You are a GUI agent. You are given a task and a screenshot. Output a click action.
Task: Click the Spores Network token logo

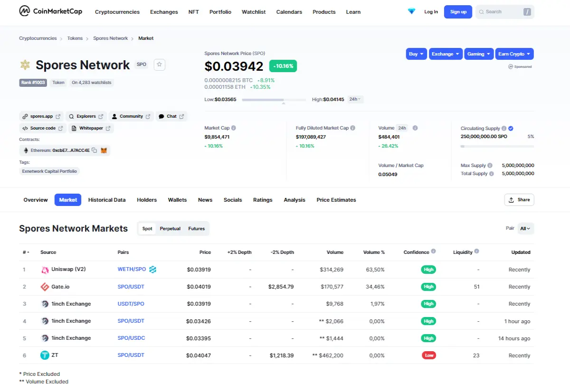[25, 65]
